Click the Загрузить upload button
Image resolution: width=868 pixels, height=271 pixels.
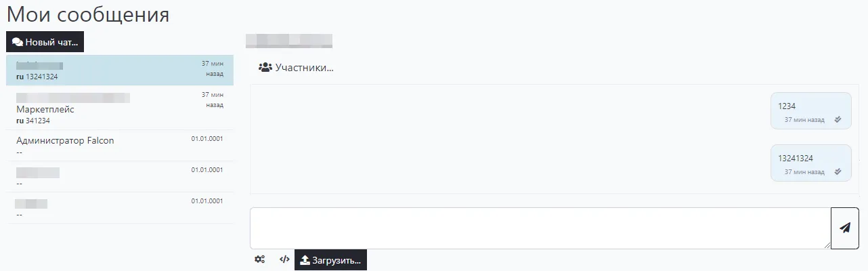pos(330,260)
